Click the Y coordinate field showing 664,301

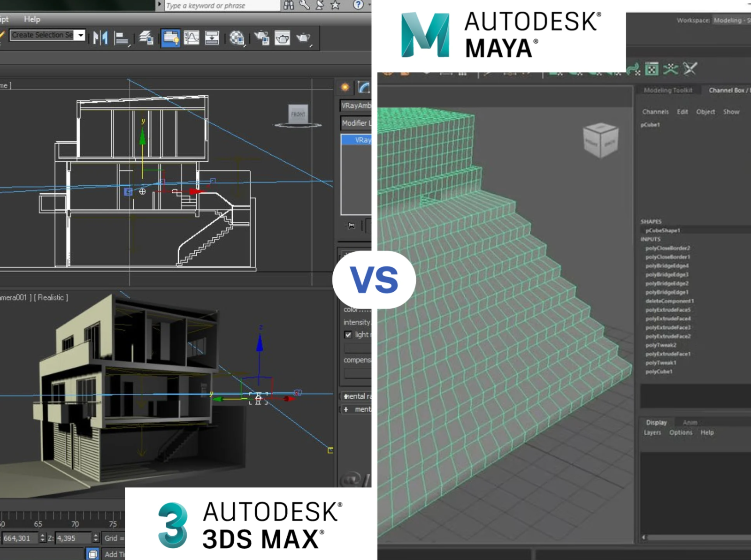coord(19,538)
